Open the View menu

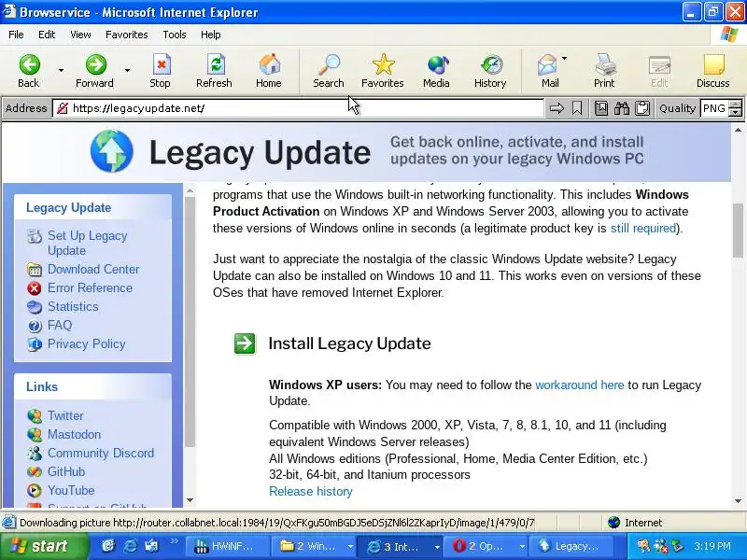pos(80,35)
